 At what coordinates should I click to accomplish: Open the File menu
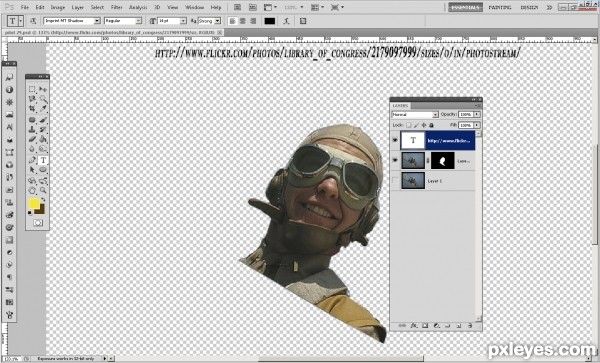[24, 7]
